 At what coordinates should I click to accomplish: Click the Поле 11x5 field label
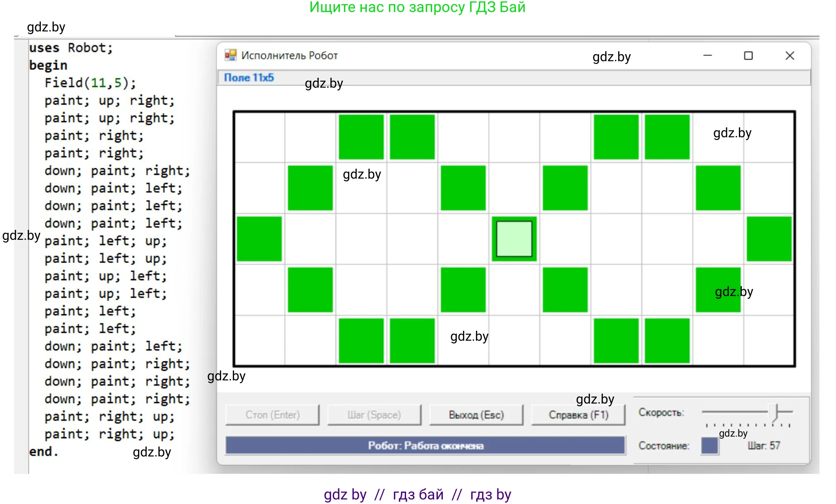point(249,78)
